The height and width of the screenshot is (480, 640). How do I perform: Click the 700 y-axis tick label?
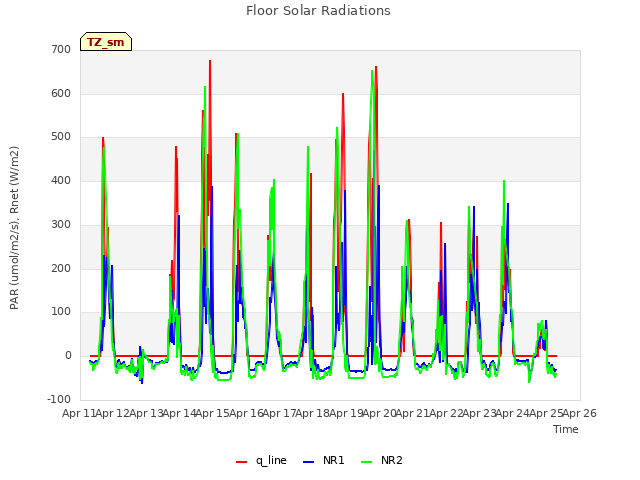tap(61, 49)
